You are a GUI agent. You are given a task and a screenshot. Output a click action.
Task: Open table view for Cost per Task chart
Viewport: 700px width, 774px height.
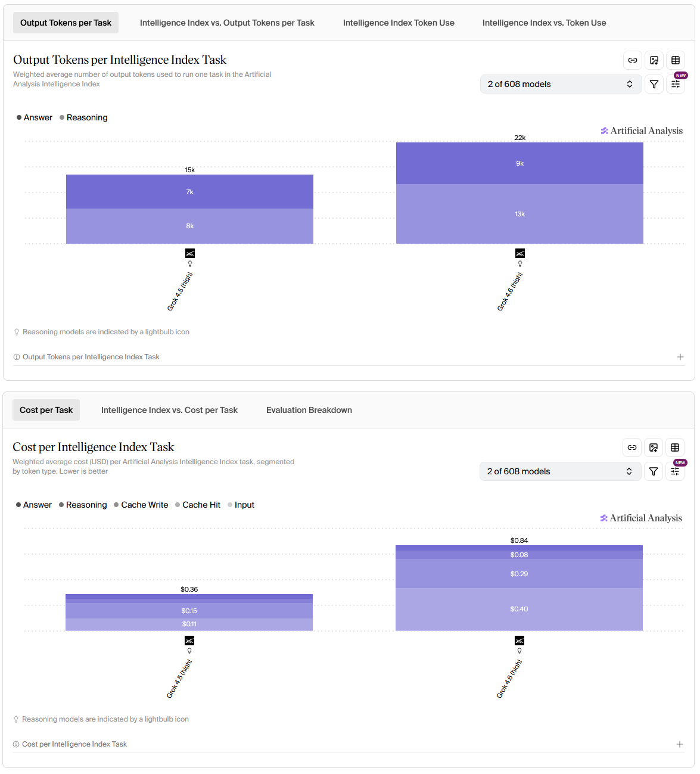(675, 447)
